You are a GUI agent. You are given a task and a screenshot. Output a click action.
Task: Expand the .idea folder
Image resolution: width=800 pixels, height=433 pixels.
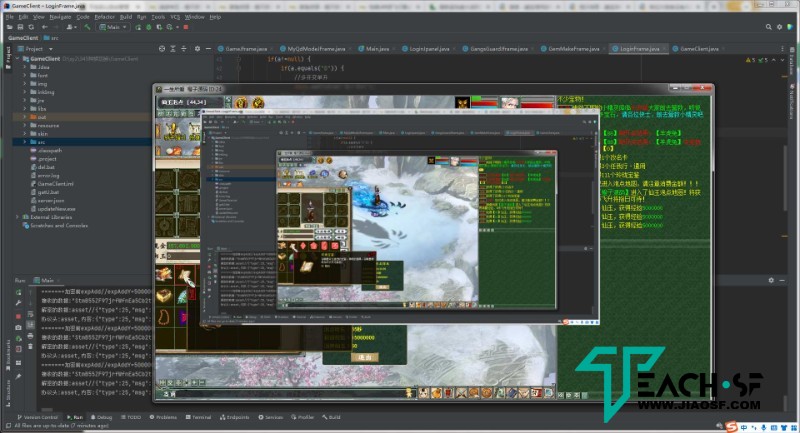coord(24,67)
